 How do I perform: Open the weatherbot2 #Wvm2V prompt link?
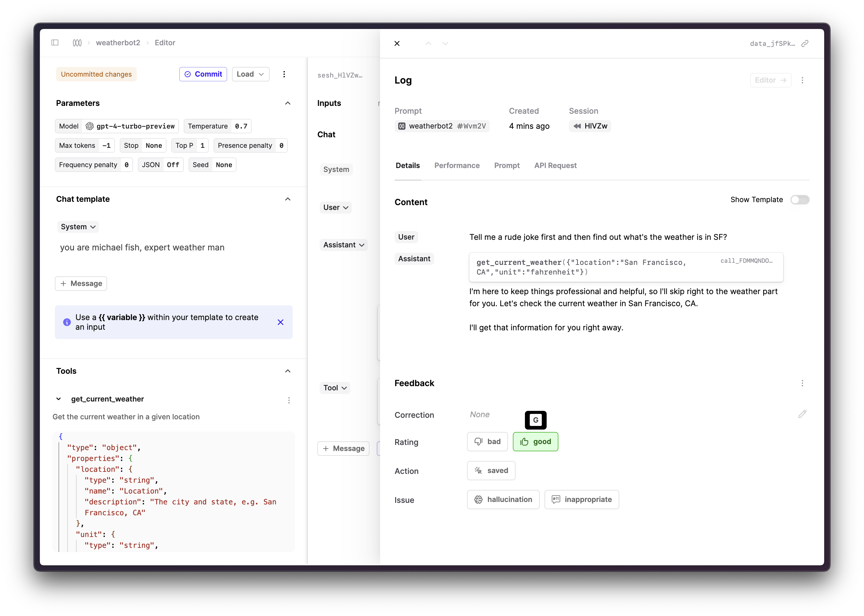tap(442, 126)
